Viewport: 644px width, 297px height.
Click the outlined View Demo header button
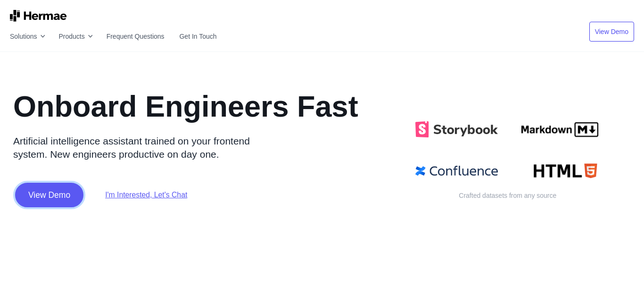(x=611, y=32)
